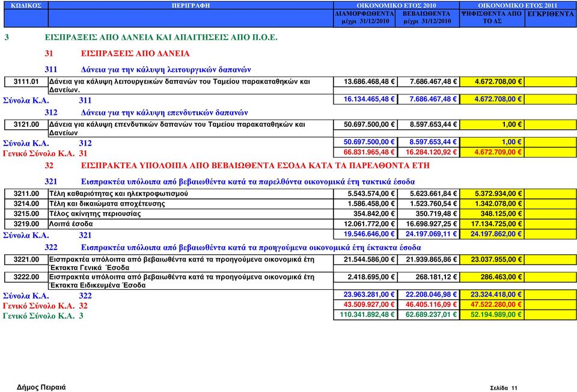The image size is (577, 392).
Task: Click red total 66.831.965,48 €
Action: (x=365, y=152)
